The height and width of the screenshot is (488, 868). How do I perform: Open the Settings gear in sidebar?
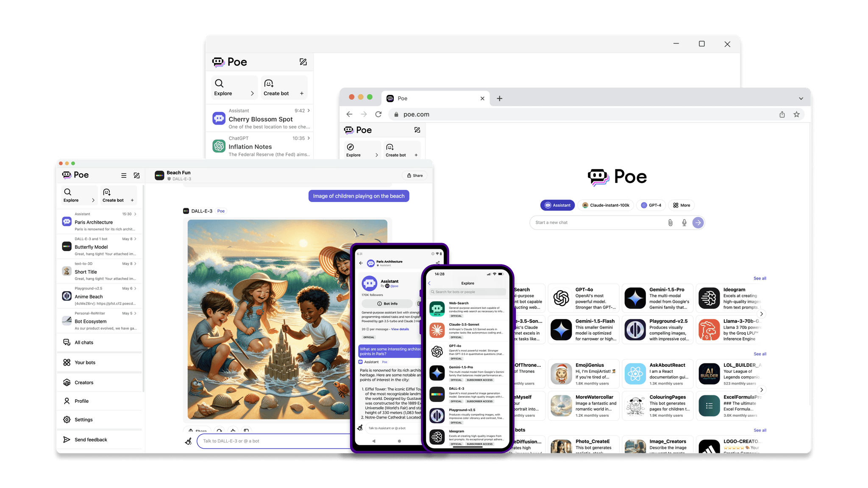click(67, 419)
